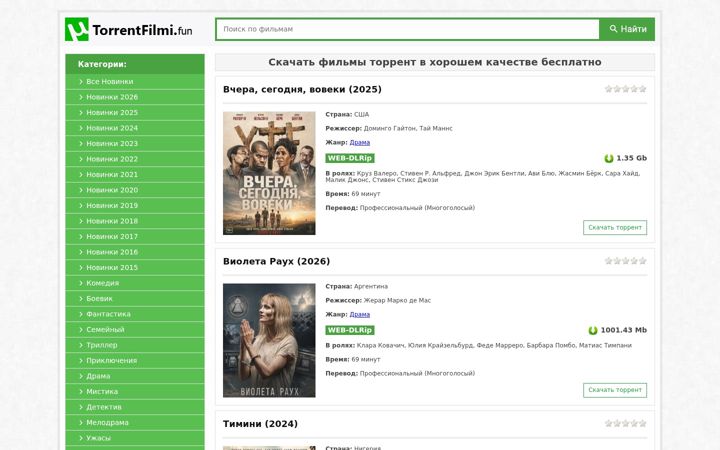
Task: Select Новинки 2015 in sidebar
Action: coord(135,268)
